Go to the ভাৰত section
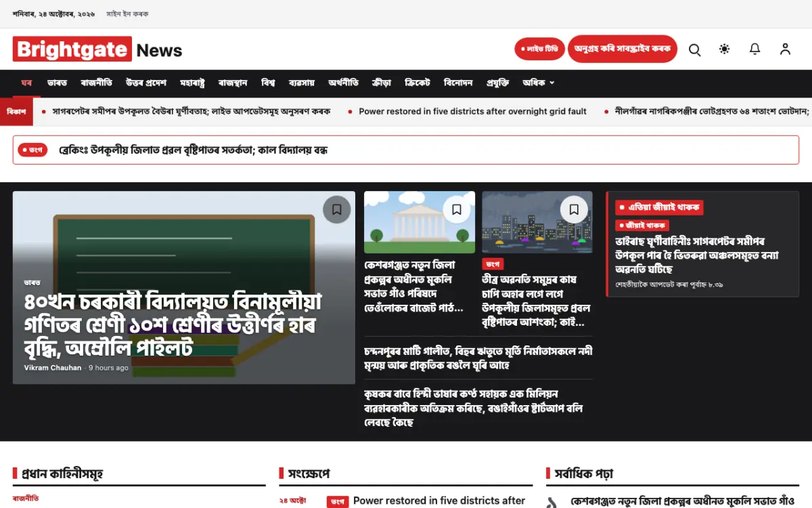The width and height of the screenshot is (812, 508). point(57,83)
